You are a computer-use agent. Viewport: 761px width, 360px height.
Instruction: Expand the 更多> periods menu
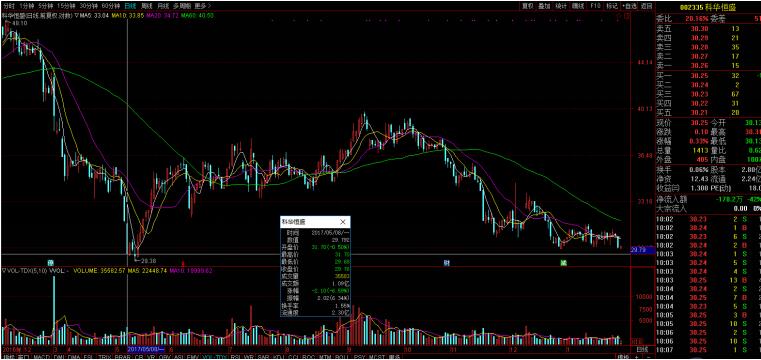click(x=202, y=6)
